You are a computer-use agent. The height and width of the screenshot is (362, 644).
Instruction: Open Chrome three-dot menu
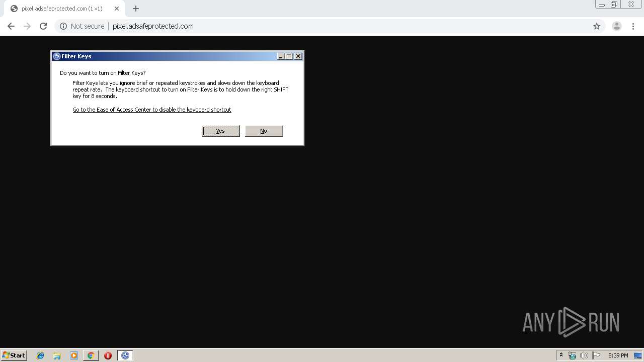click(633, 26)
